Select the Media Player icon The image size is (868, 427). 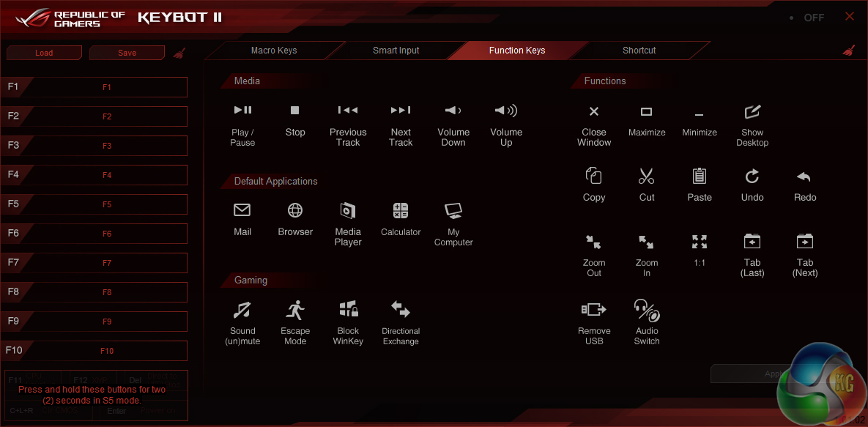coord(348,210)
